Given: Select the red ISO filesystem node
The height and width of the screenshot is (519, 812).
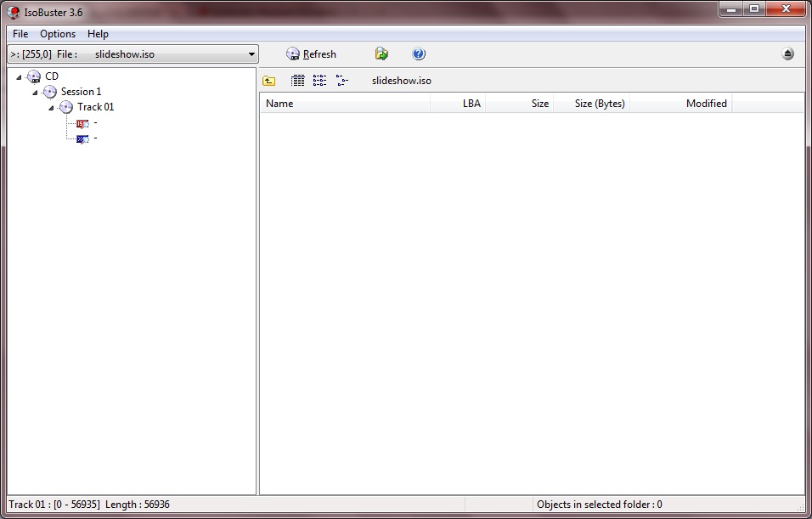Looking at the screenshot, I should [83, 122].
